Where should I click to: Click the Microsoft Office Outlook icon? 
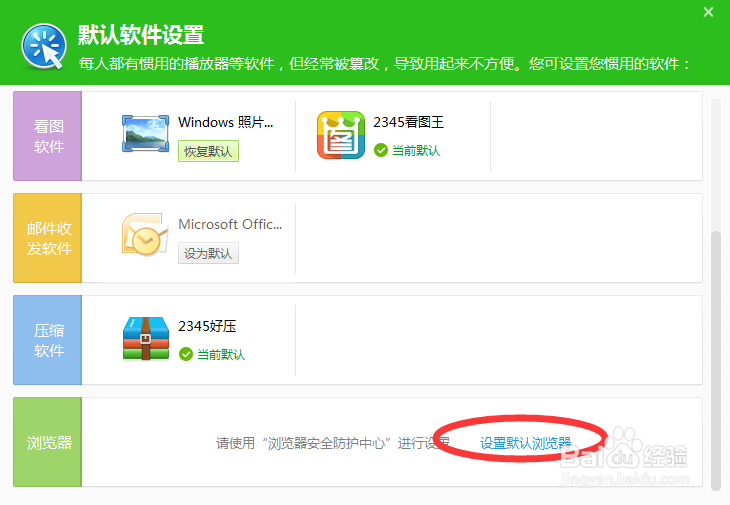click(145, 235)
